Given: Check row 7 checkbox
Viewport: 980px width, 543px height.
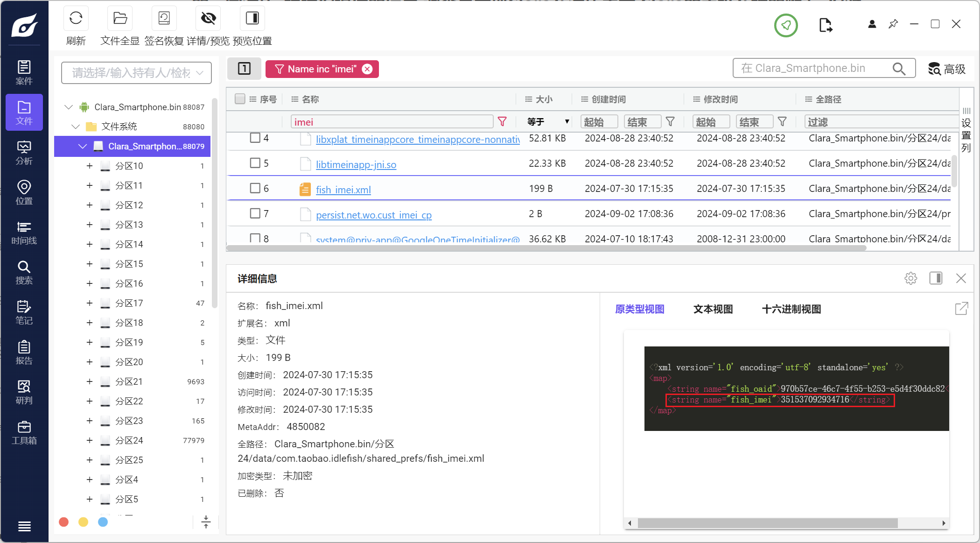Looking at the screenshot, I should [x=255, y=213].
